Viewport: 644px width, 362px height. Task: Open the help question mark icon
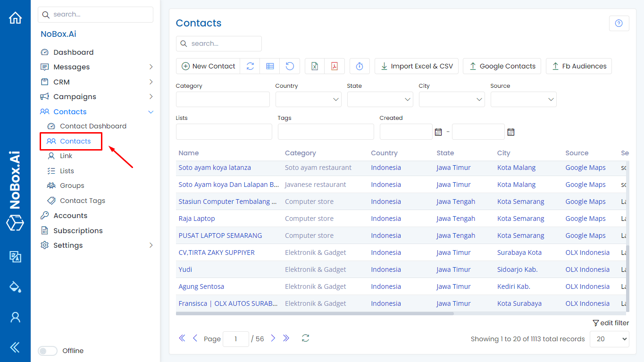point(619,23)
